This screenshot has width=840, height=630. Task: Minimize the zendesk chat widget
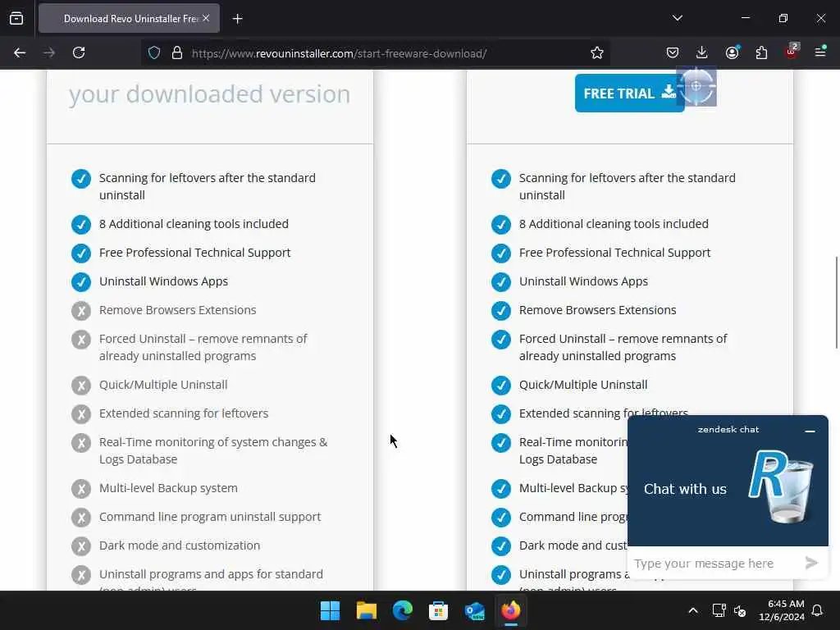click(x=810, y=430)
